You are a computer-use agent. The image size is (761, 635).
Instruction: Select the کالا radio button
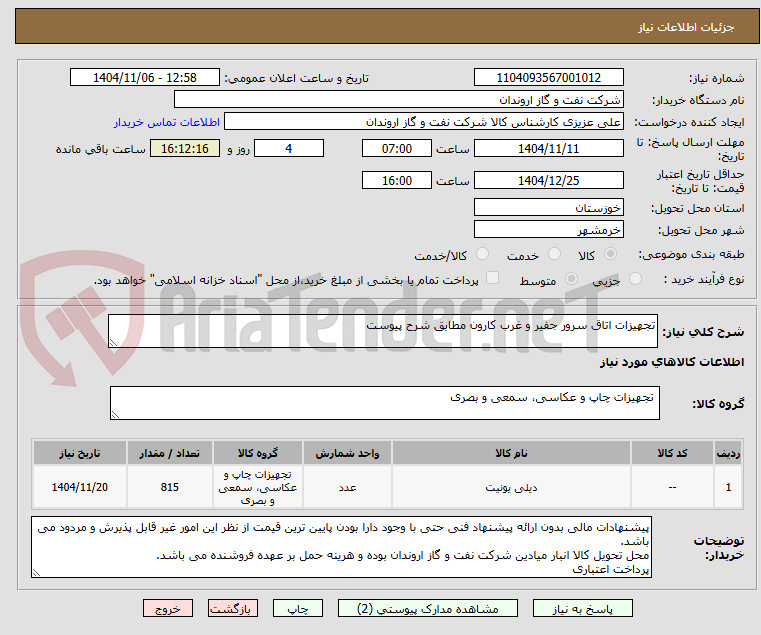tap(610, 254)
